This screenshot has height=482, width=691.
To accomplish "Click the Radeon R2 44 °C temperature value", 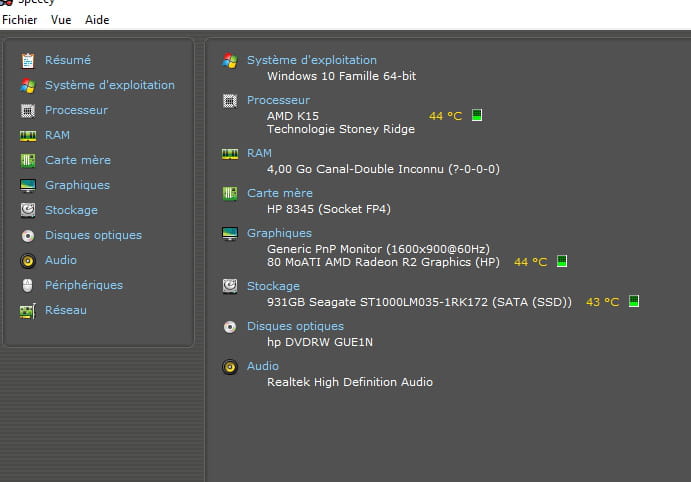I will pyautogui.click(x=531, y=262).
